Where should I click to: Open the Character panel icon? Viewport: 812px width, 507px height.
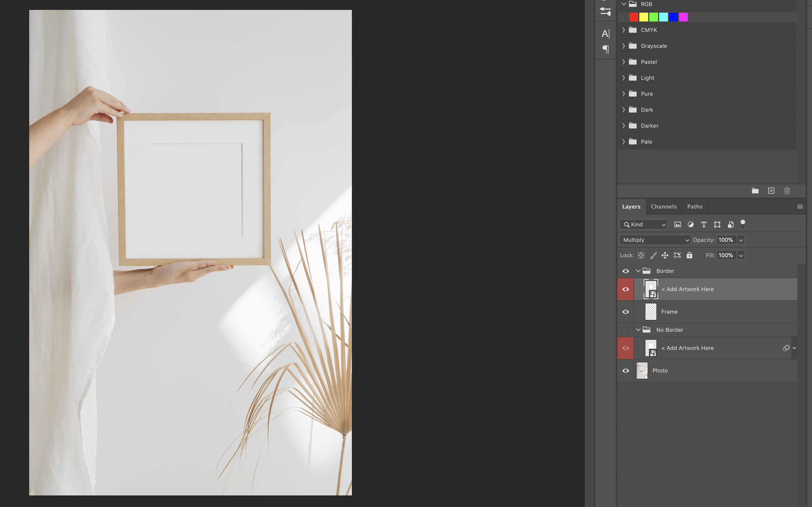605,34
